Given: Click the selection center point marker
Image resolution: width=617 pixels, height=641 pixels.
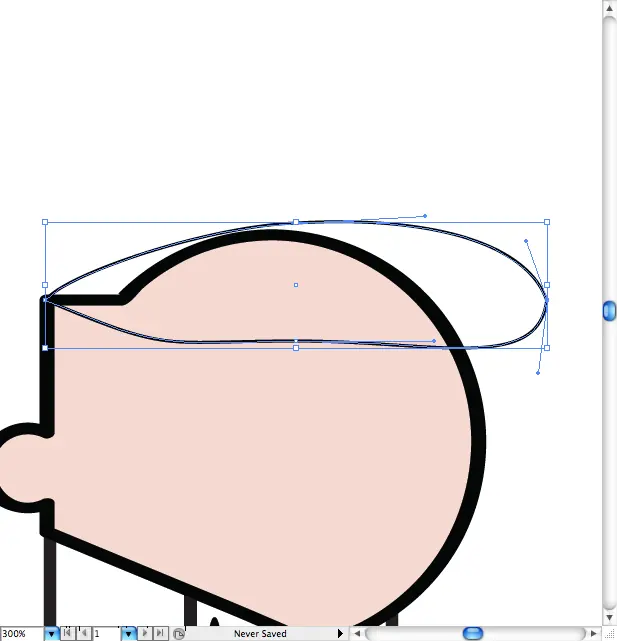Looking at the screenshot, I should click(x=296, y=285).
